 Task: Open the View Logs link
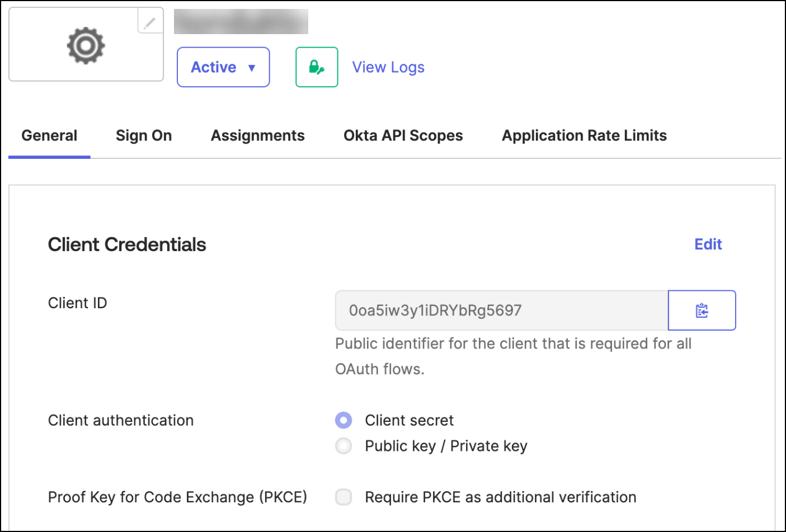pos(388,67)
